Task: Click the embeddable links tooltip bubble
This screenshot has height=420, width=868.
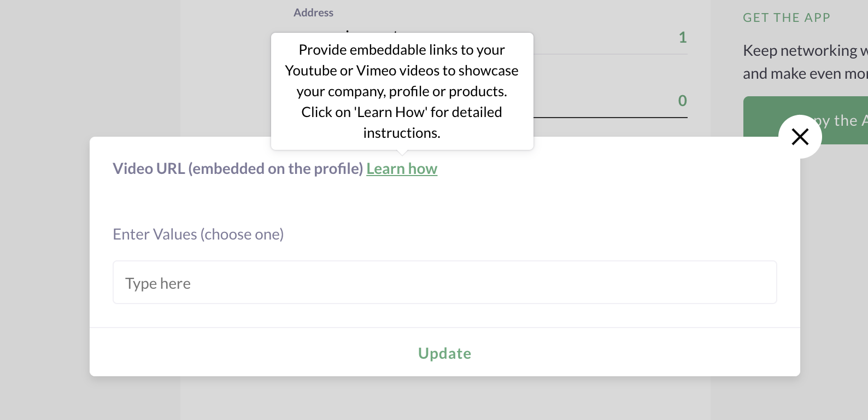Action: click(402, 91)
